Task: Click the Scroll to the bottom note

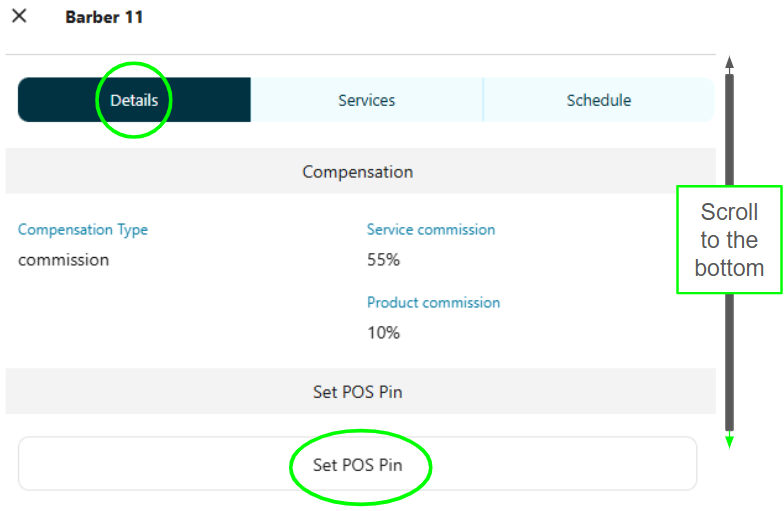Action: pos(729,240)
